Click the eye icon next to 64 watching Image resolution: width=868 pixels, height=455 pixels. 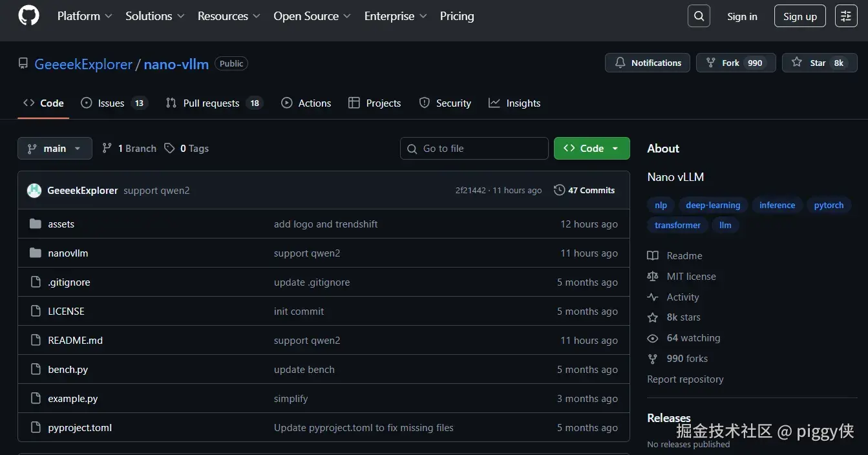point(653,338)
